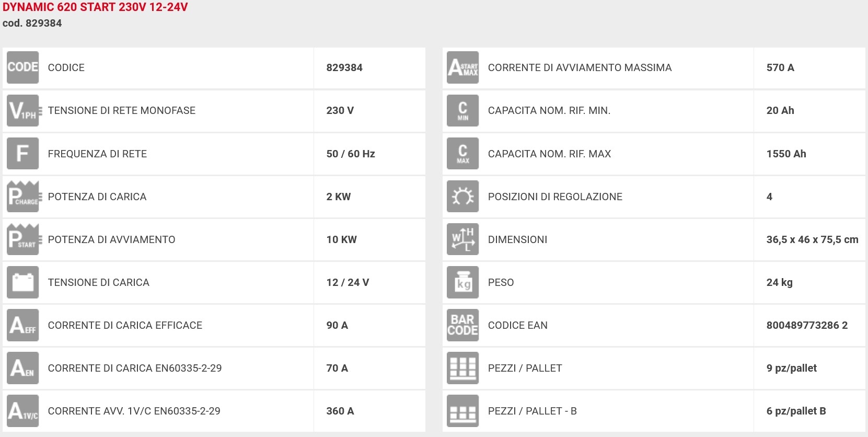Click the pallet icon for PEZZI / PALLET
This screenshot has height=437, width=868.
coord(463,368)
